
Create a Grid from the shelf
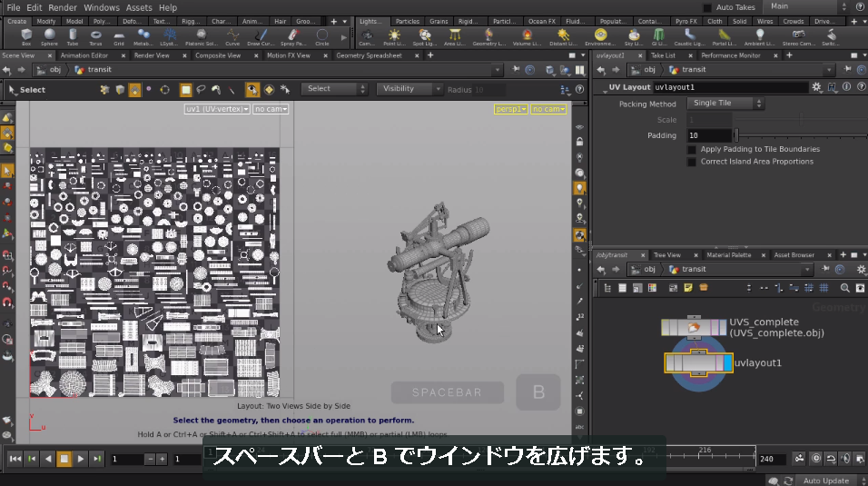click(119, 37)
